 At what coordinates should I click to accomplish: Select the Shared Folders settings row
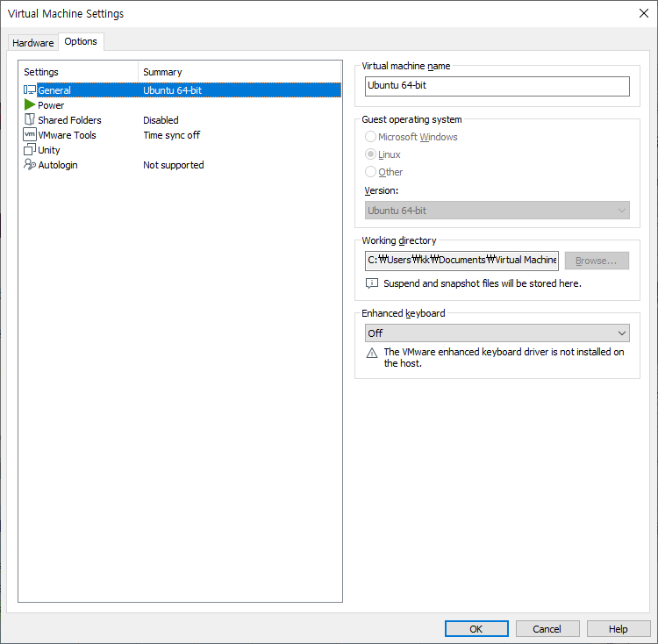pyautogui.click(x=180, y=120)
